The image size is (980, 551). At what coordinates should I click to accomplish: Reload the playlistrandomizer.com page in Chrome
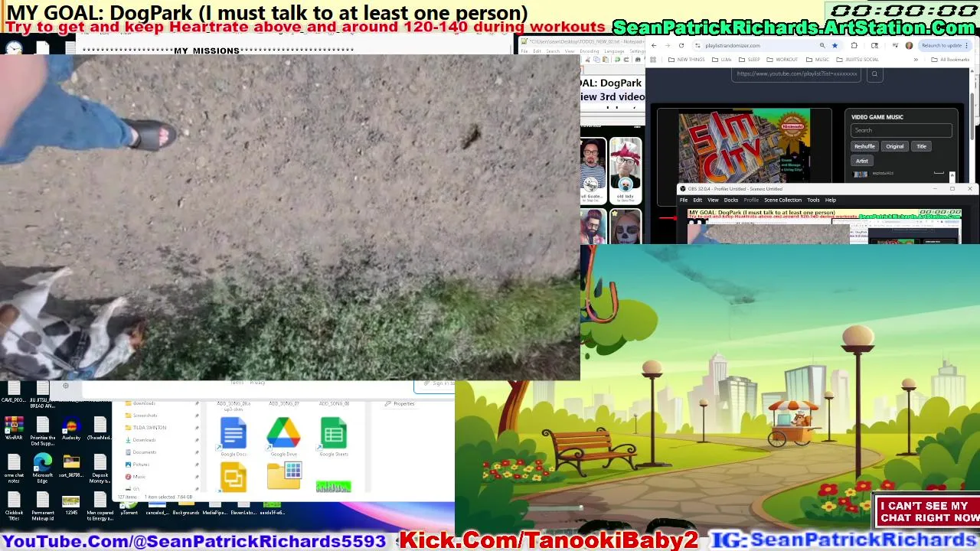(x=681, y=45)
